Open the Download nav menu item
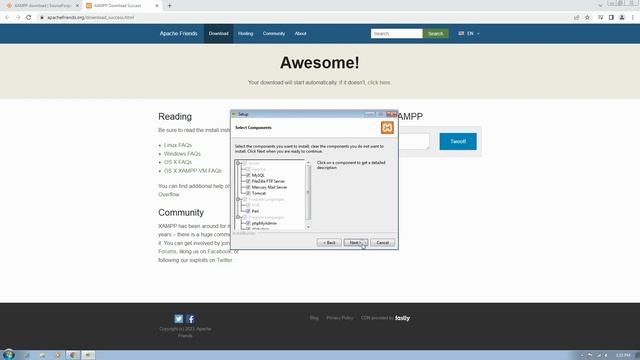 pos(218,33)
